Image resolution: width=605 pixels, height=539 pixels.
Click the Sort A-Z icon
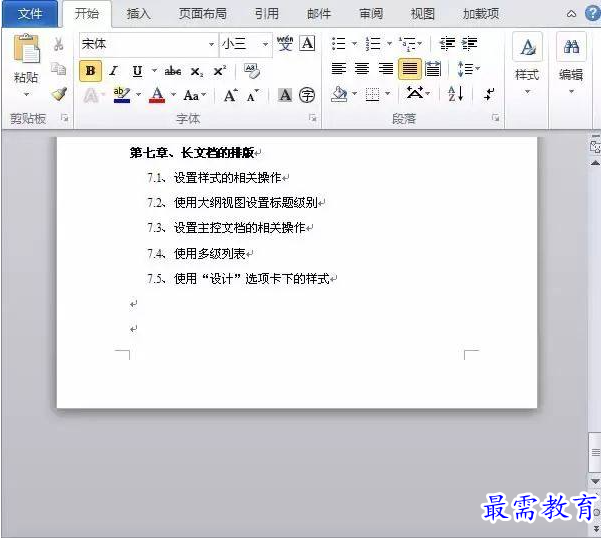(x=455, y=94)
